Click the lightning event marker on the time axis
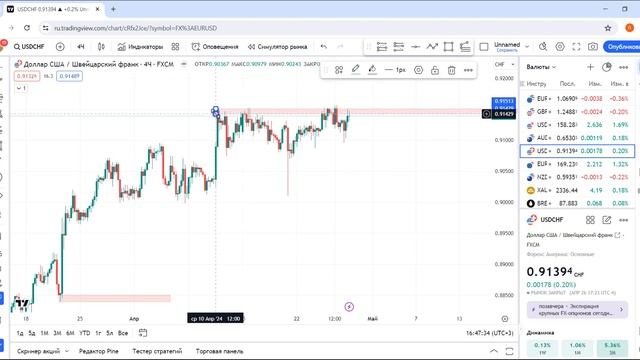 349,307
